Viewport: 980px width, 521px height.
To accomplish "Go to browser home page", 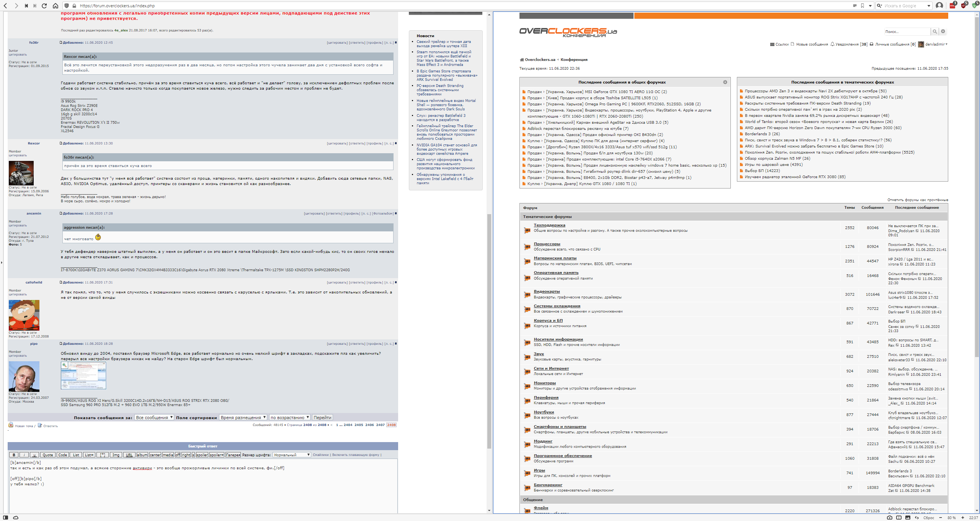I will coord(56,6).
